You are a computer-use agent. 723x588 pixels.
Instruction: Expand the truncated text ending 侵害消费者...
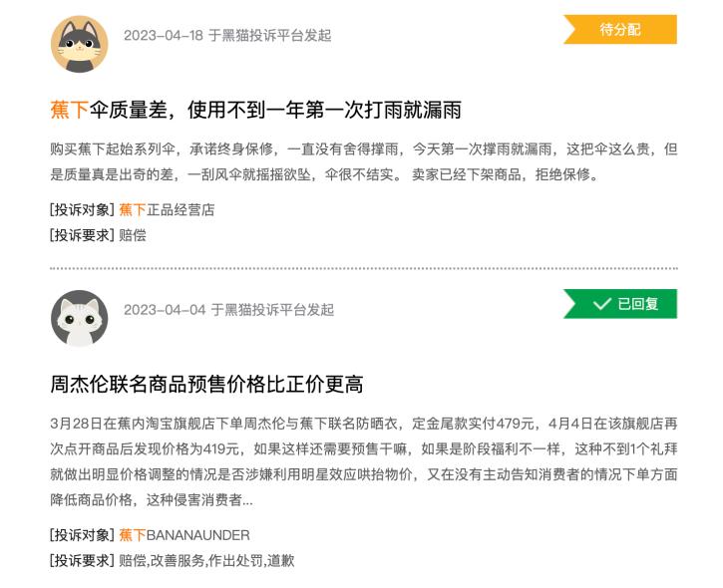tap(248, 500)
